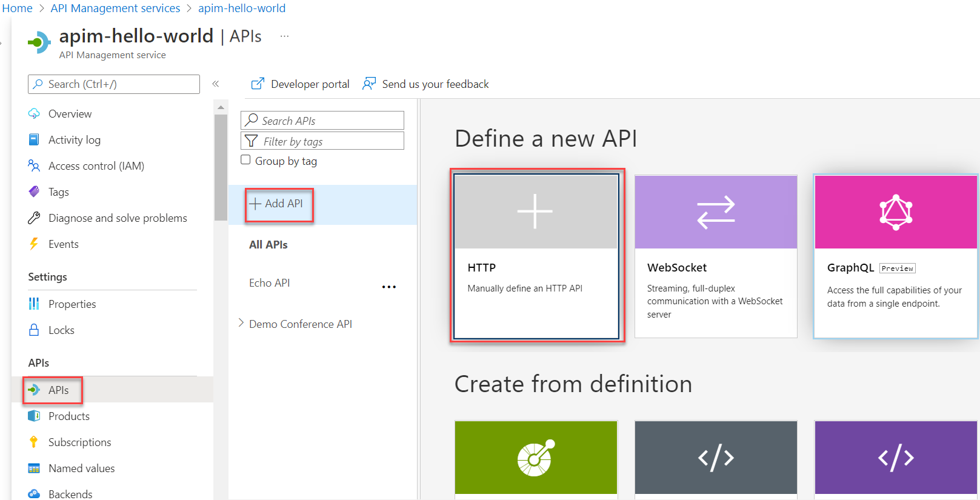This screenshot has height=500, width=980.
Task: Click the Search APIs magnifier icon
Action: tap(252, 119)
